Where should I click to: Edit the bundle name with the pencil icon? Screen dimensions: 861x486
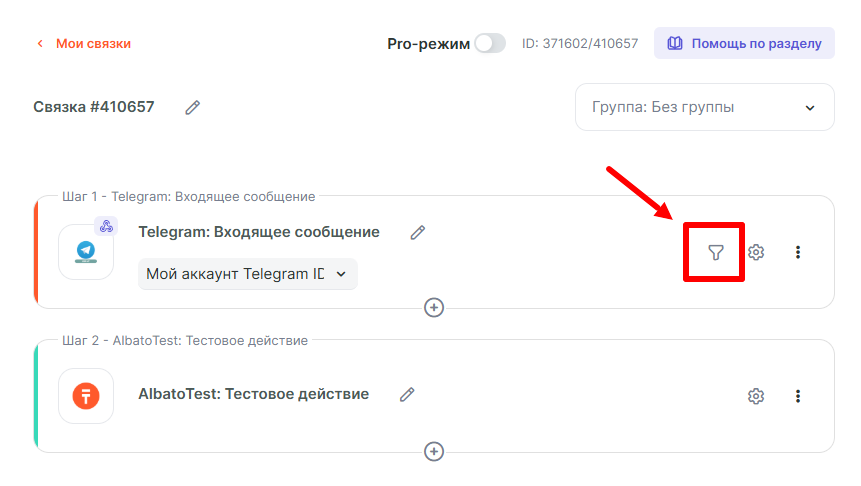pos(193,107)
